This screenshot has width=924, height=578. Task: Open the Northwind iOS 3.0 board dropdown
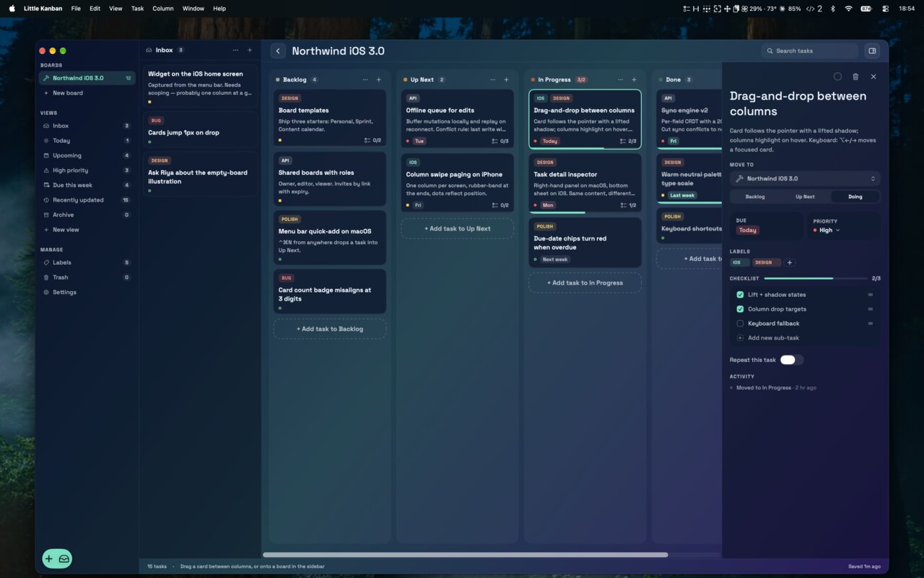click(x=805, y=178)
